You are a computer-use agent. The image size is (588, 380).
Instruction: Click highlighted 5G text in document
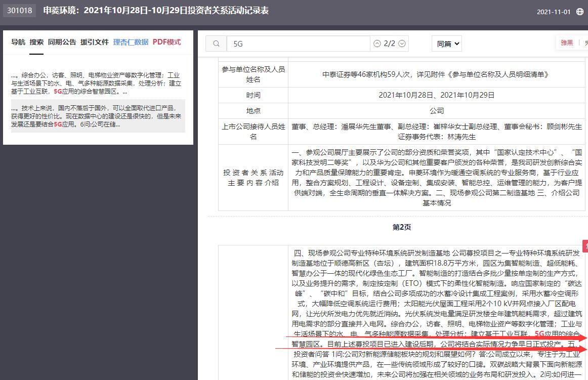tap(539, 333)
